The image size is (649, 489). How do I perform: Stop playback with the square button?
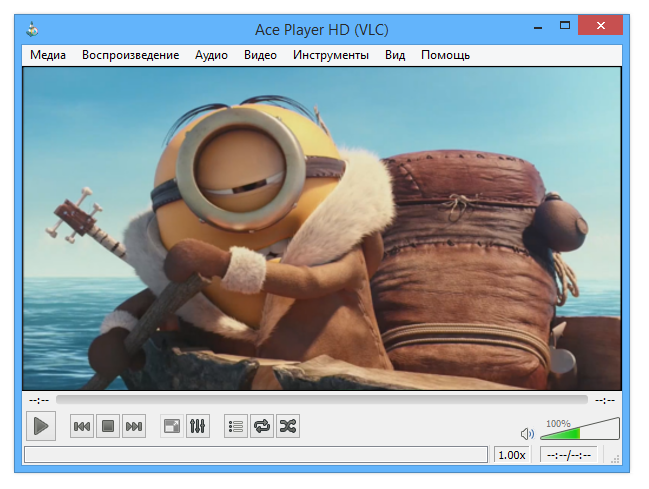(108, 426)
